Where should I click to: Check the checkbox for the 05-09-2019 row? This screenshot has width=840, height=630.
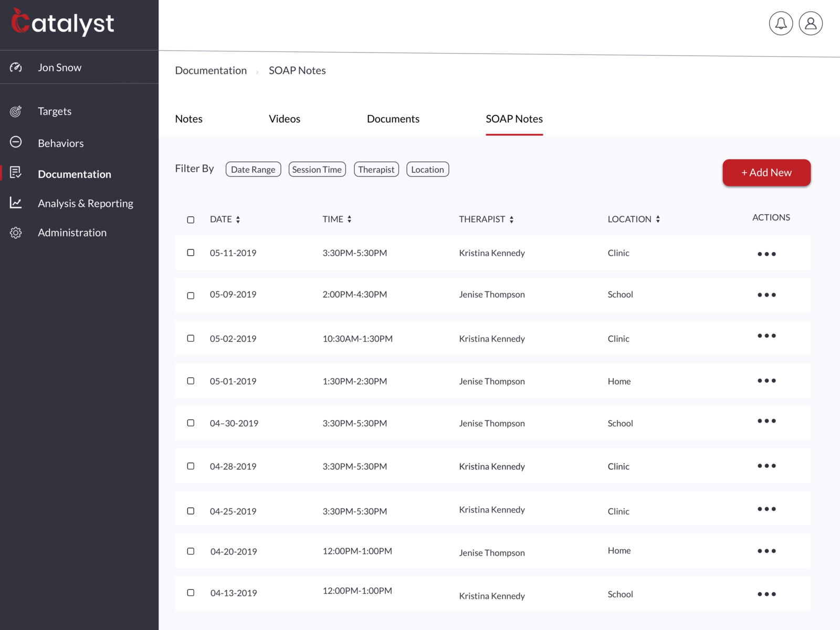coord(191,296)
